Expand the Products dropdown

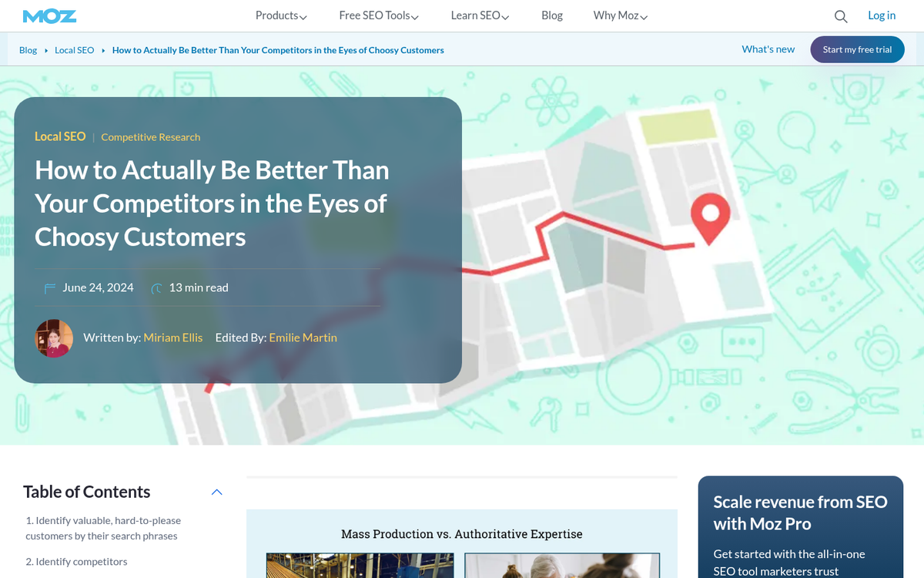(280, 15)
